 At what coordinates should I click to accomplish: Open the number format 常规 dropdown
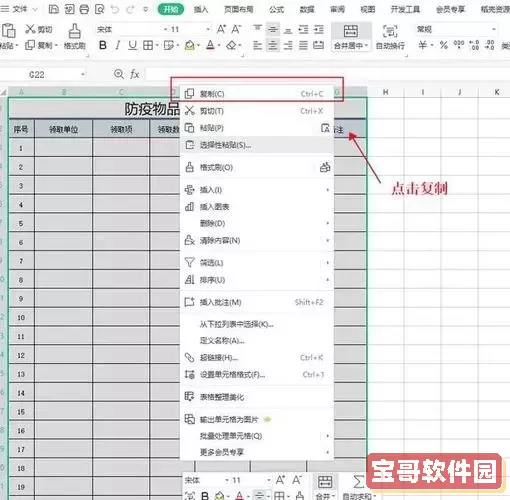(x=494, y=29)
